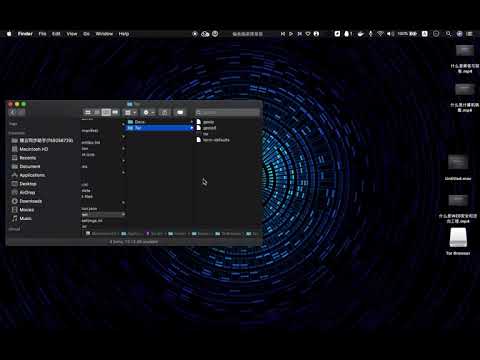The width and height of the screenshot is (480, 360).
Task: Click the microphone icon in menu bar
Action: click(370, 34)
